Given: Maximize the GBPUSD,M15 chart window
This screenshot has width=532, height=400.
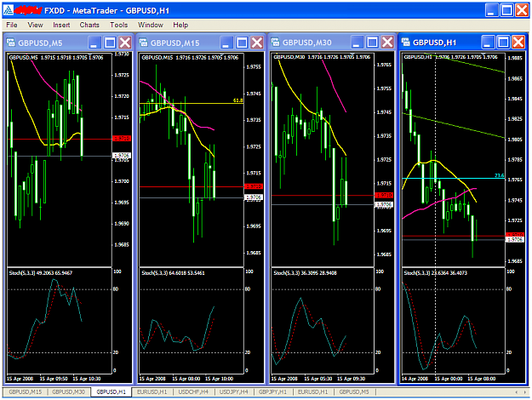Looking at the screenshot, I should click(242, 43).
